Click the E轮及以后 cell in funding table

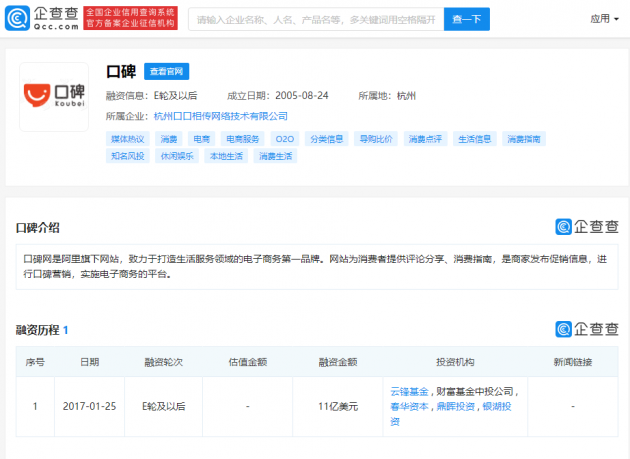(x=164, y=407)
